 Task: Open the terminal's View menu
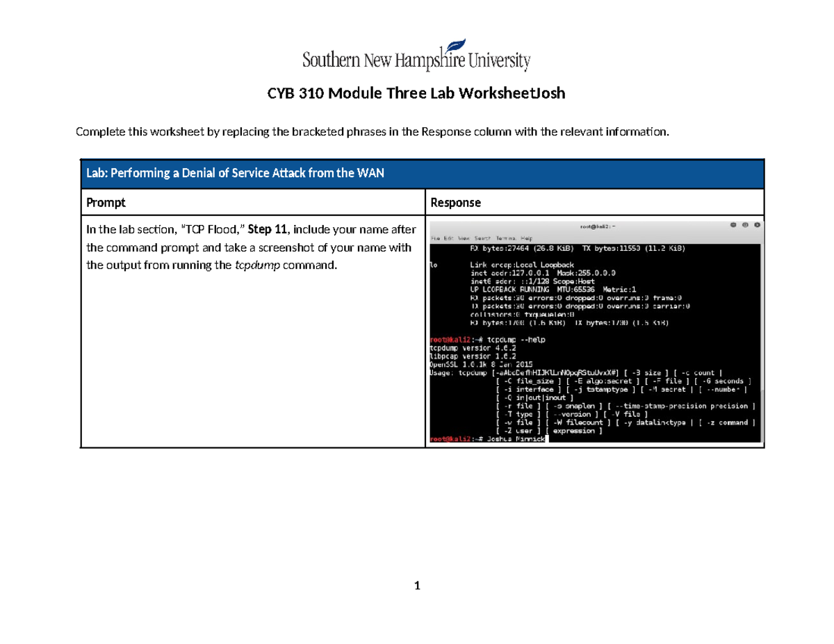[x=464, y=238]
